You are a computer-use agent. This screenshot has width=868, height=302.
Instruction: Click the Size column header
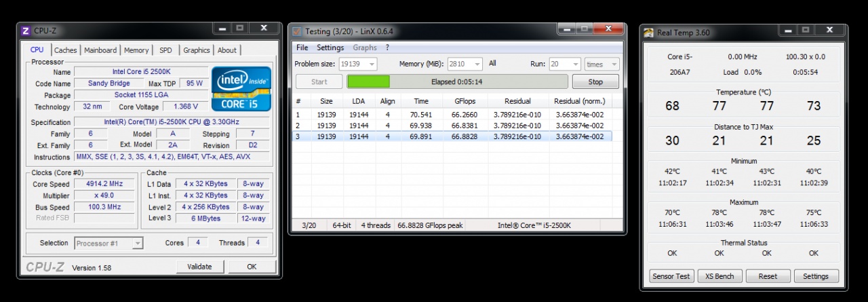pyautogui.click(x=326, y=101)
